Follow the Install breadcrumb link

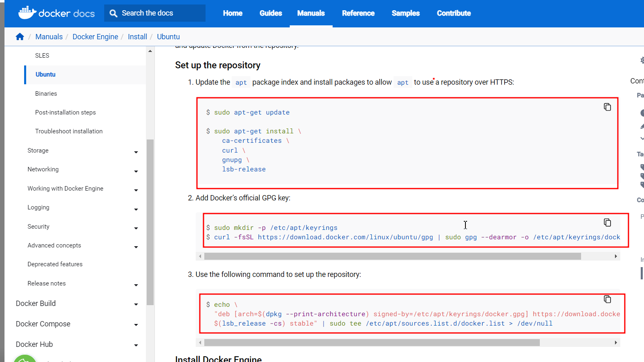click(x=137, y=37)
